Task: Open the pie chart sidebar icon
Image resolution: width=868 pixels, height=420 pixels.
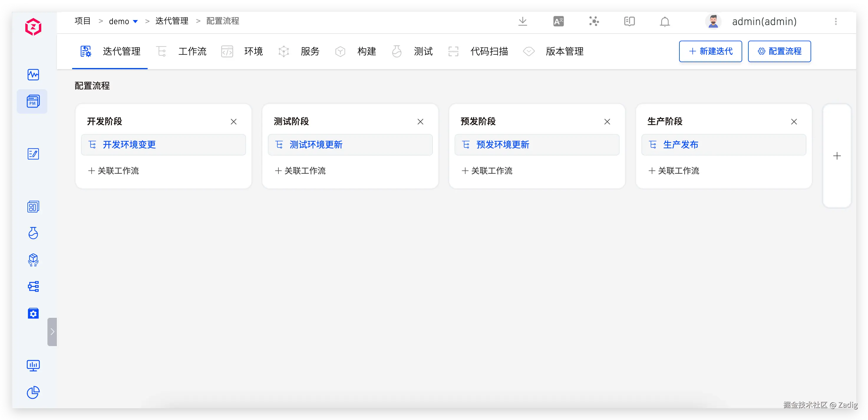Action: [33, 392]
